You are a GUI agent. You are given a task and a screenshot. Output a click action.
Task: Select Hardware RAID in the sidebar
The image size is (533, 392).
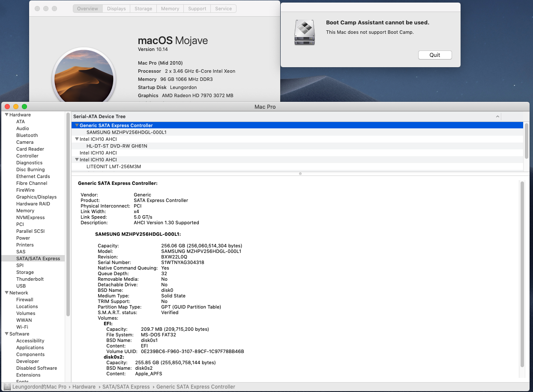(33, 204)
